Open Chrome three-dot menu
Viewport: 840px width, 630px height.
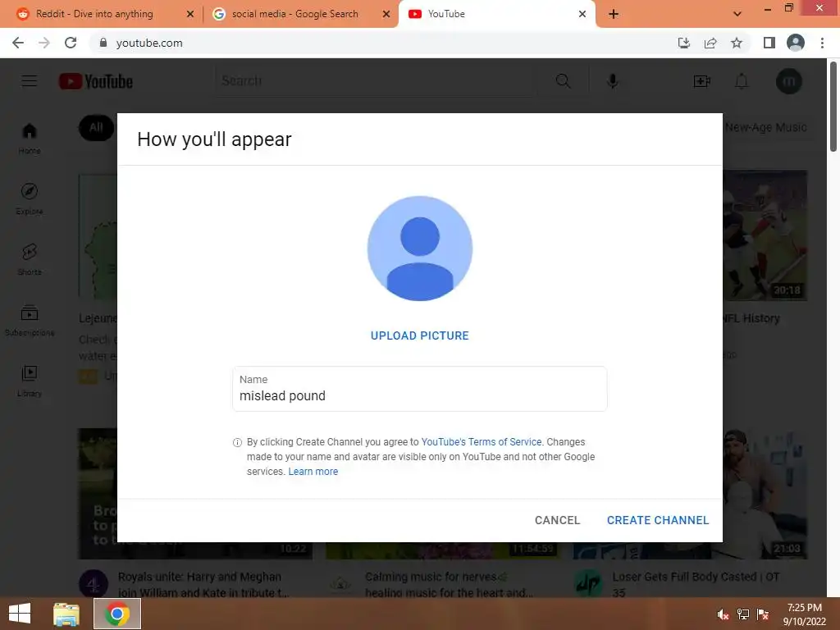point(822,43)
